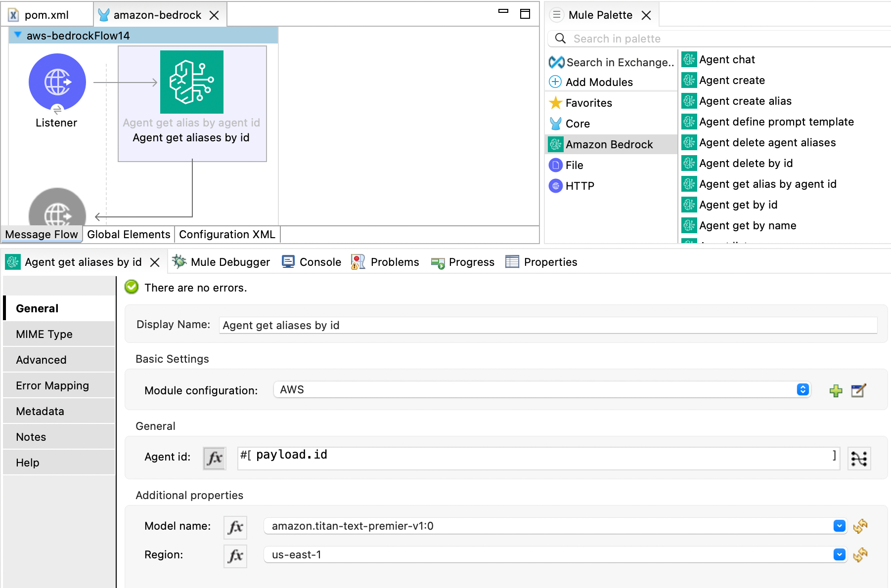Select the Amazon Bedrock palette category
The image size is (891, 588).
(x=611, y=144)
